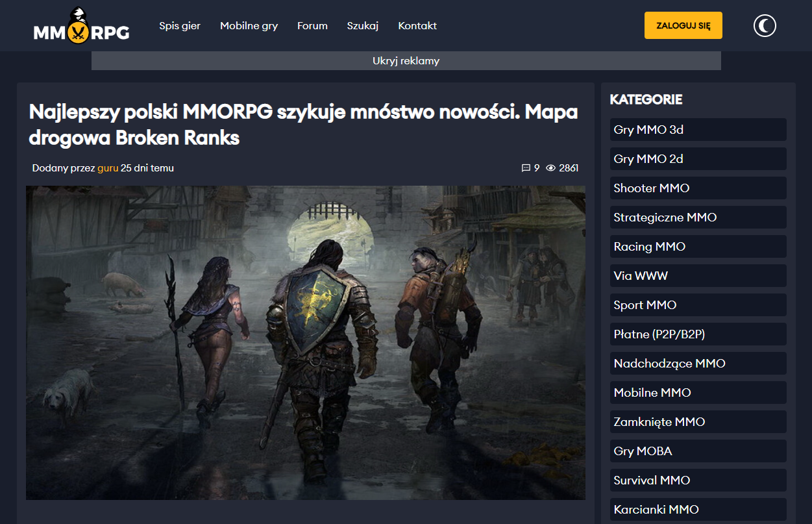Viewport: 812px width, 524px height.
Task: Click the MMORPG site logo
Action: pyautogui.click(x=81, y=25)
